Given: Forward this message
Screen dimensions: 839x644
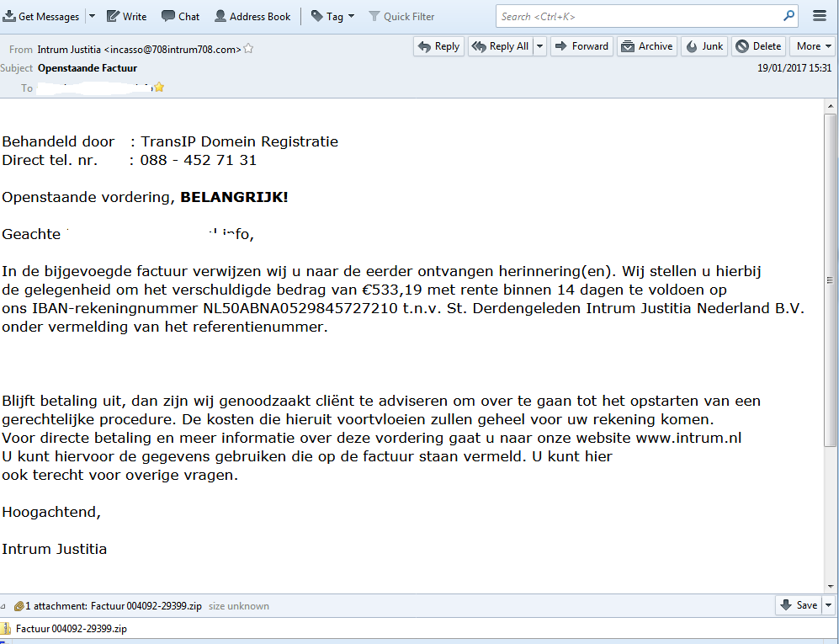Looking at the screenshot, I should pos(581,47).
